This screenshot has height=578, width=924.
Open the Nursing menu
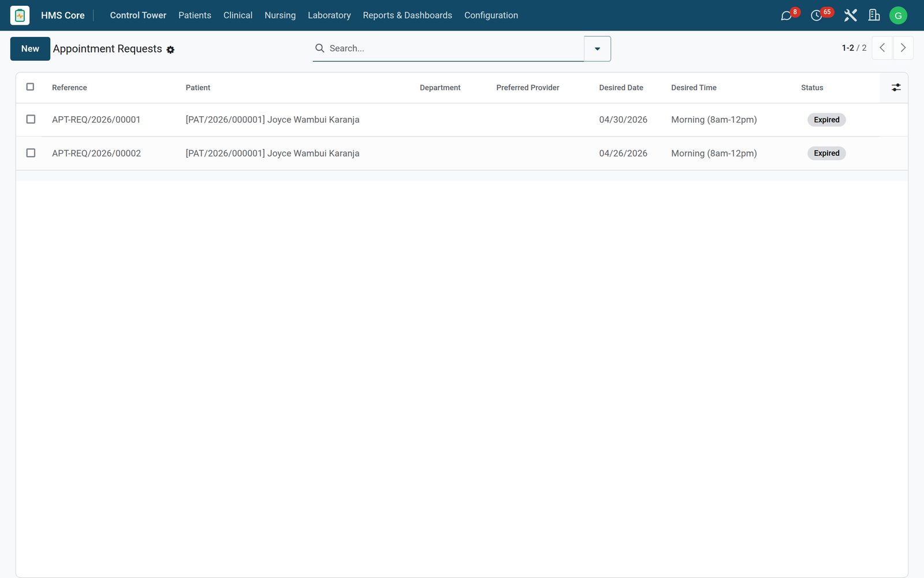coord(280,15)
